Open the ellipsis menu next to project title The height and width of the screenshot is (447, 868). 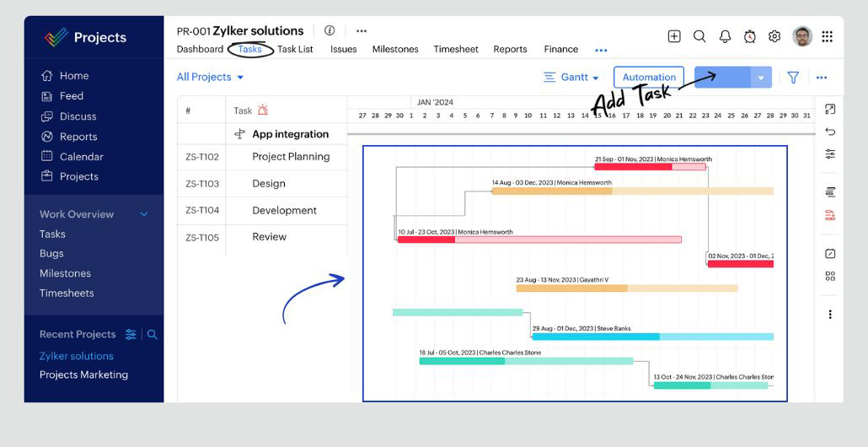click(x=362, y=31)
